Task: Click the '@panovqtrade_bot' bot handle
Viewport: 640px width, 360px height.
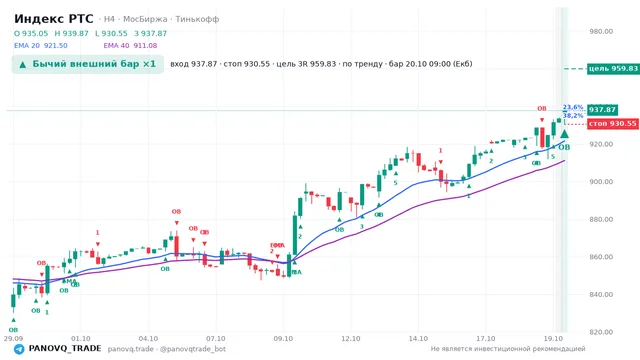Action: [x=193, y=349]
